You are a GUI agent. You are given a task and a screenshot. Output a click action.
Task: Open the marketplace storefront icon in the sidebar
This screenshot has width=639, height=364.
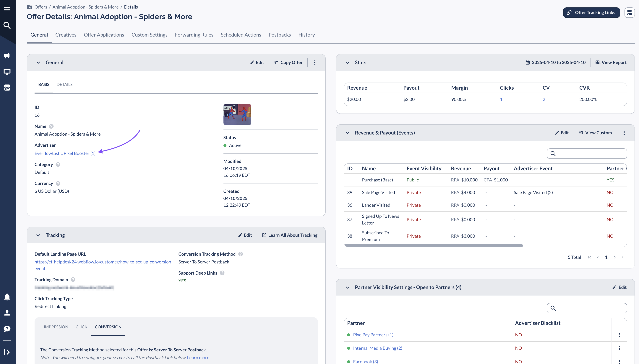[7, 88]
